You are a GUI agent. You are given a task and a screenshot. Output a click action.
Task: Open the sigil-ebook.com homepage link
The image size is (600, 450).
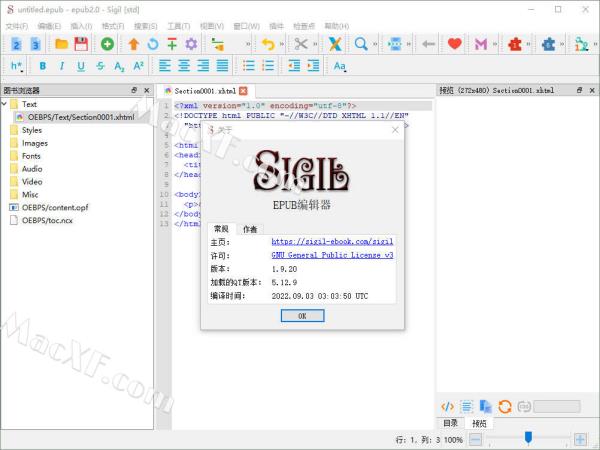(x=332, y=242)
